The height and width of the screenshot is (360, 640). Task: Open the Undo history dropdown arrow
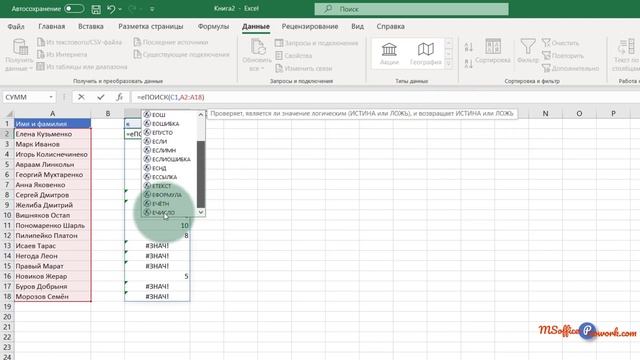tap(120, 9)
